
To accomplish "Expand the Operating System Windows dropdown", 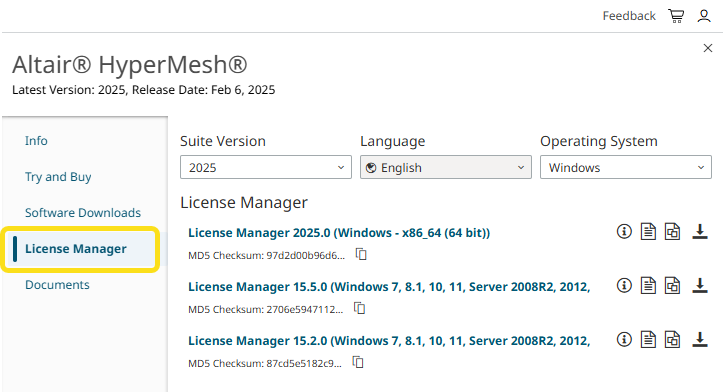I will [626, 167].
